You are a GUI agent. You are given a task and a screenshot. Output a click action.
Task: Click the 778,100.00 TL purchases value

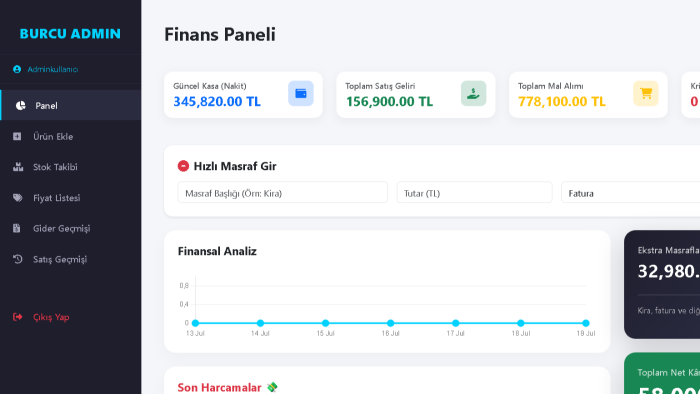click(x=562, y=102)
